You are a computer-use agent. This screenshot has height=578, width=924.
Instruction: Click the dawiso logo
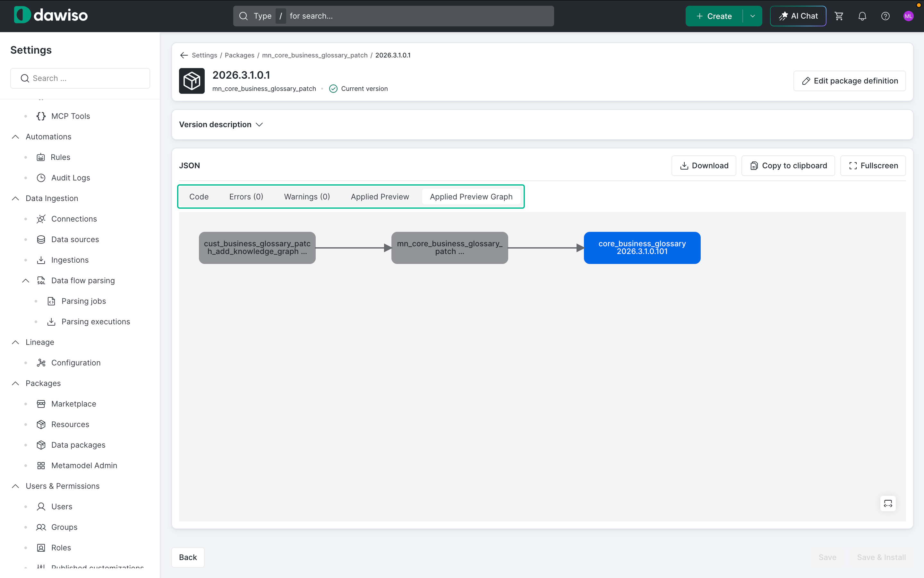click(x=51, y=15)
